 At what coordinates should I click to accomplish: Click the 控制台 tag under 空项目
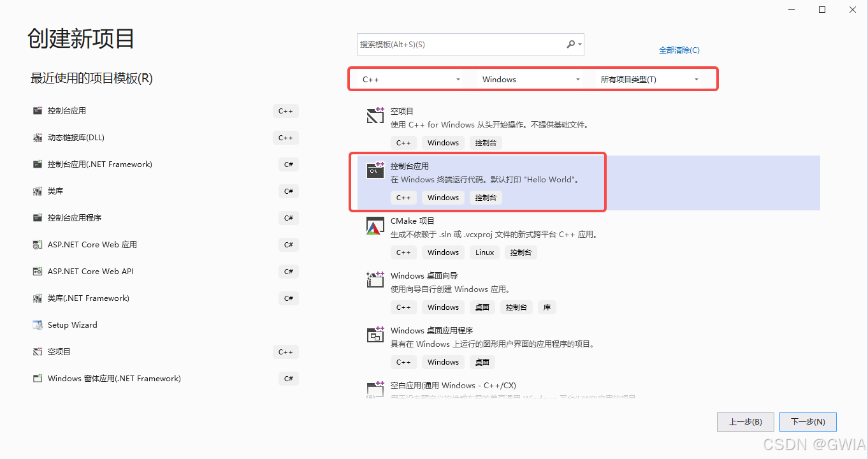486,143
